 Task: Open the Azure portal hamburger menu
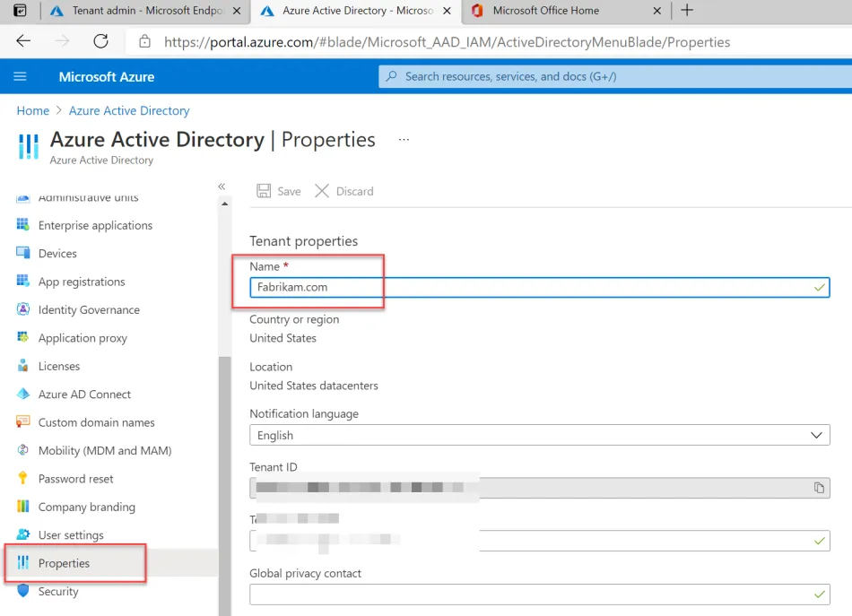(21, 76)
